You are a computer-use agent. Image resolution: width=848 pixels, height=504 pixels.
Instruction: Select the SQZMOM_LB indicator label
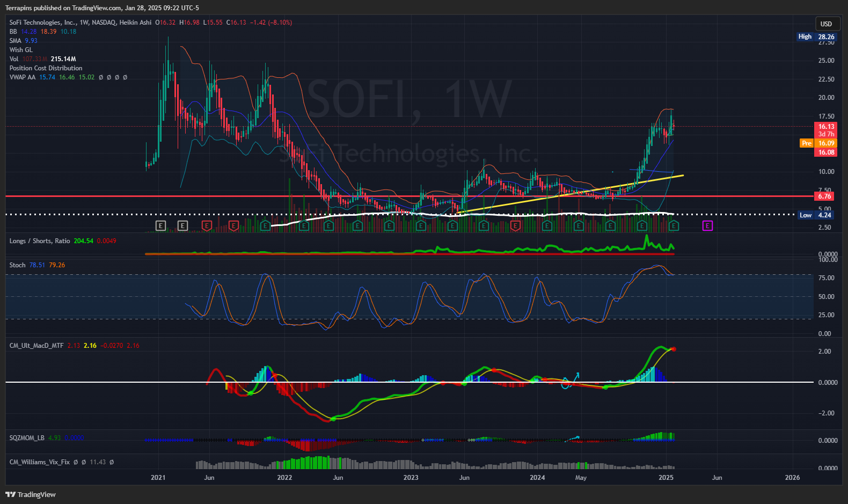[27, 438]
